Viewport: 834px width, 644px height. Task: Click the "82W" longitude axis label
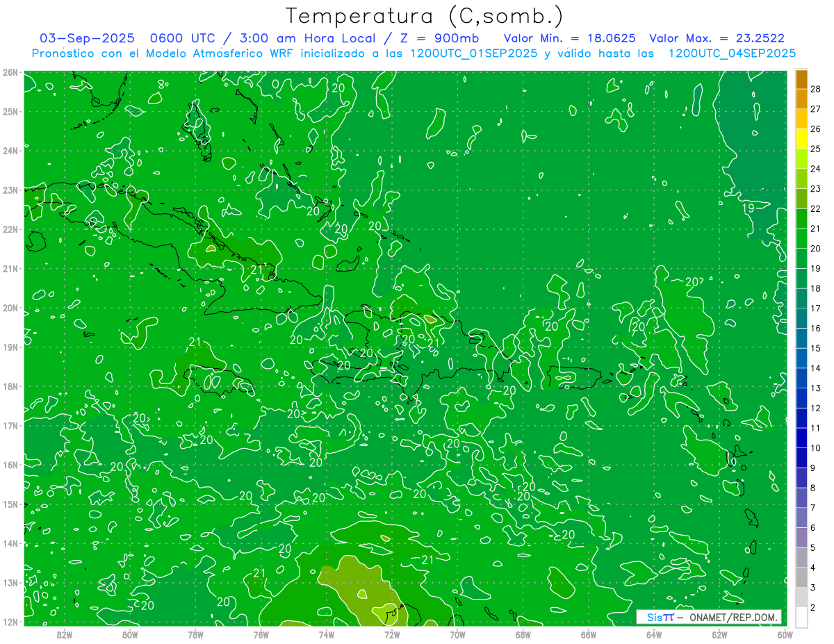pyautogui.click(x=65, y=634)
